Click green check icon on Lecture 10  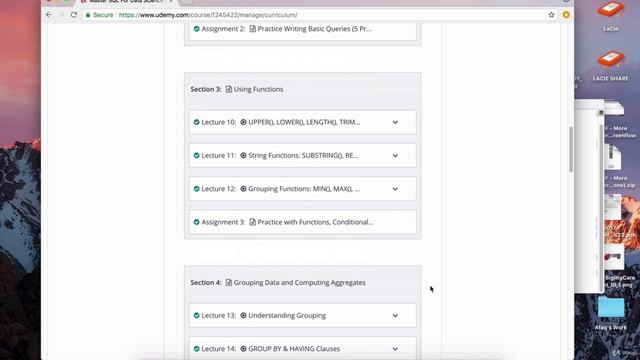(196, 122)
